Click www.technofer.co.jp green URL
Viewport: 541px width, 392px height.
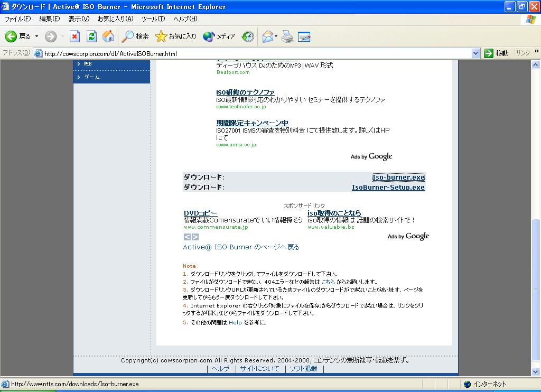241,107
